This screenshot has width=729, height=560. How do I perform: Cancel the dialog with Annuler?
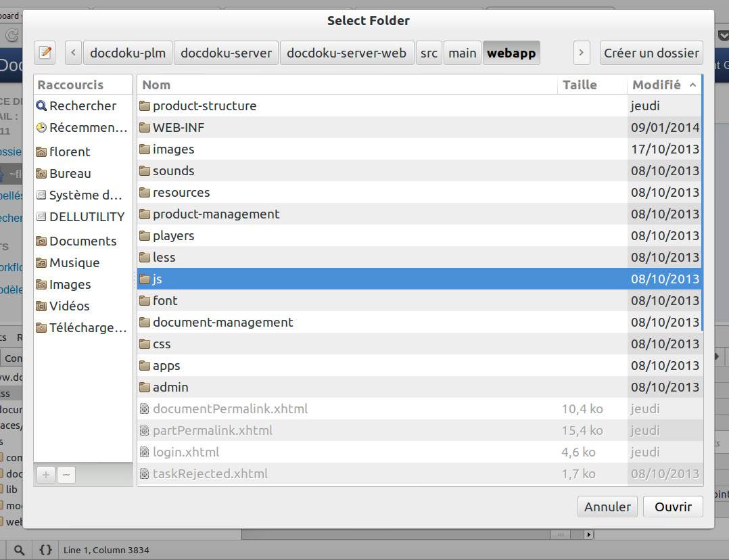click(607, 507)
